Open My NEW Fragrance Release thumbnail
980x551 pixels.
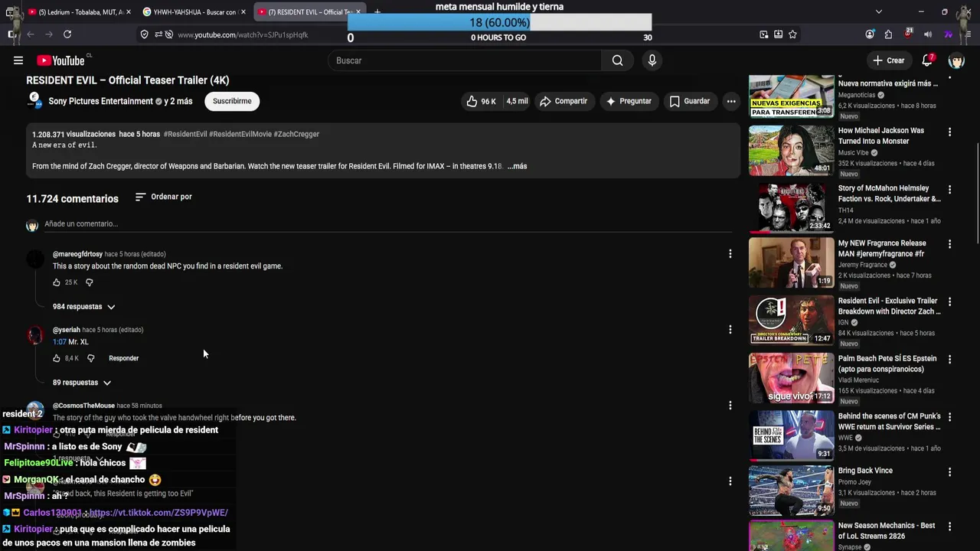(x=791, y=262)
